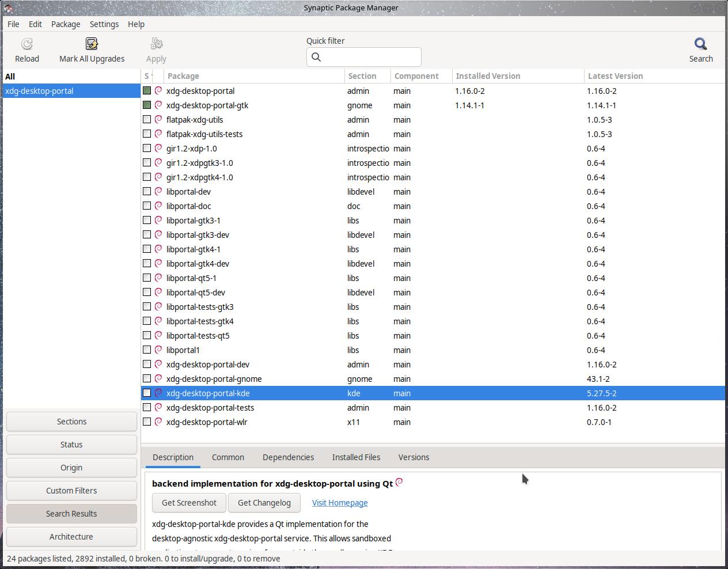Screen dimensions: 728x569
Task: Sort by Latest Version column header
Action: 654,76
